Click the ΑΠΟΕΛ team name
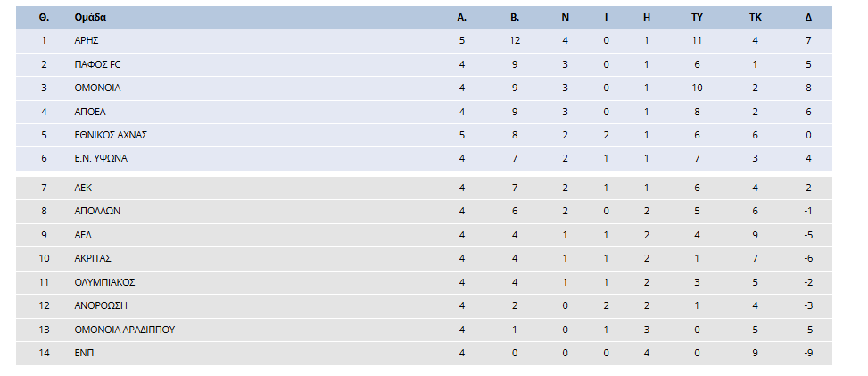 click(90, 112)
